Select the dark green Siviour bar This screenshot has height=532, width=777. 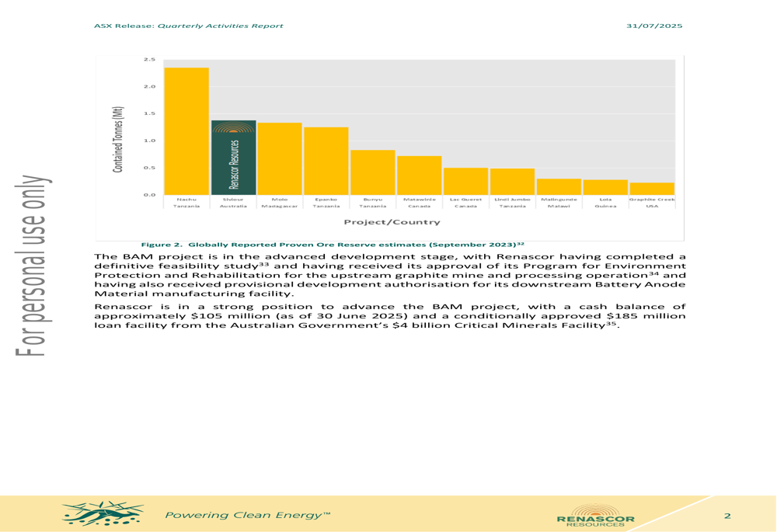point(233,158)
